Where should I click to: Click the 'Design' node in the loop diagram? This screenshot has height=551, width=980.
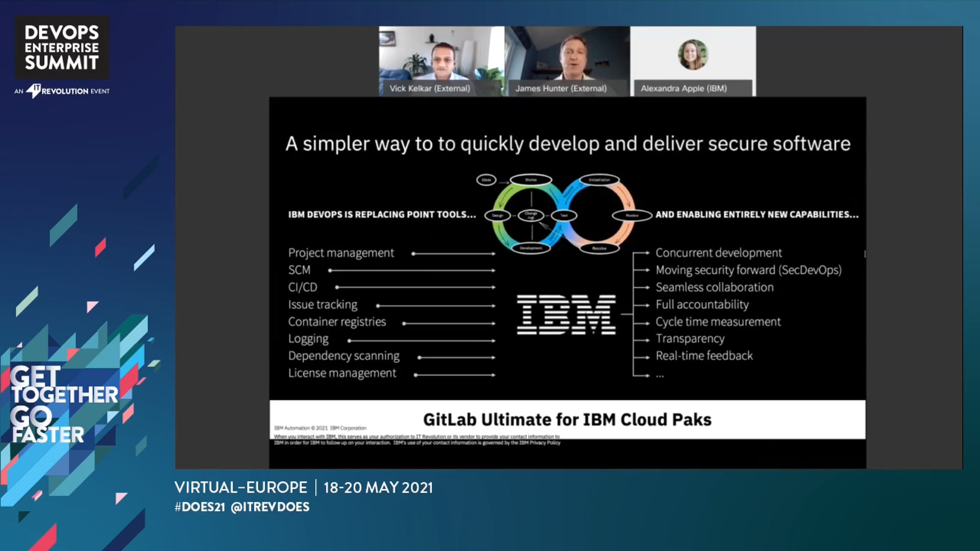coord(498,215)
